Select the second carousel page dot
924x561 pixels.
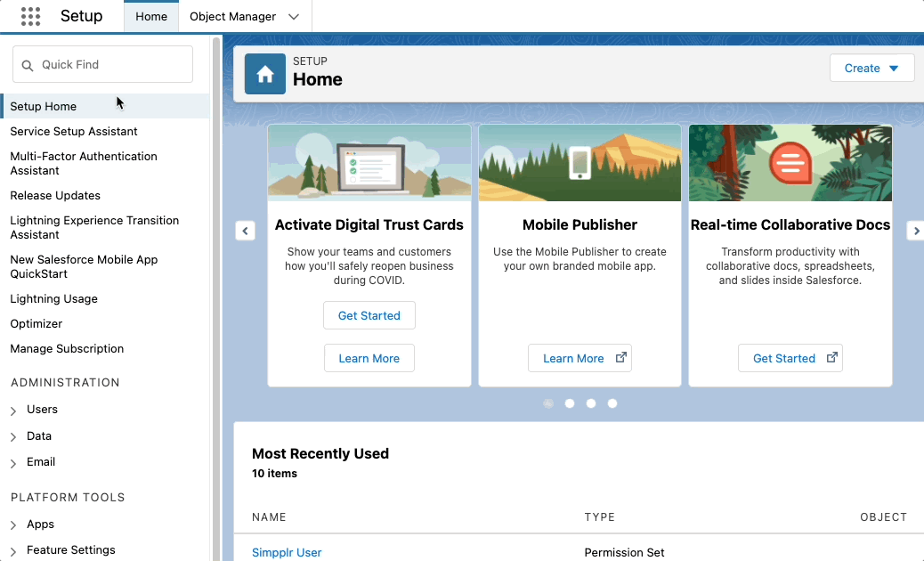569,403
